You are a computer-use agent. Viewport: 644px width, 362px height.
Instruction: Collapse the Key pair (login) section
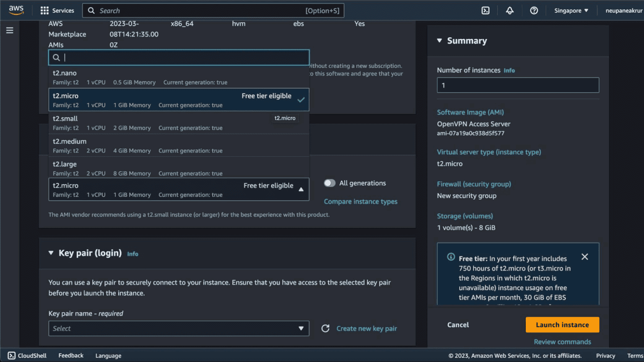coord(51,253)
